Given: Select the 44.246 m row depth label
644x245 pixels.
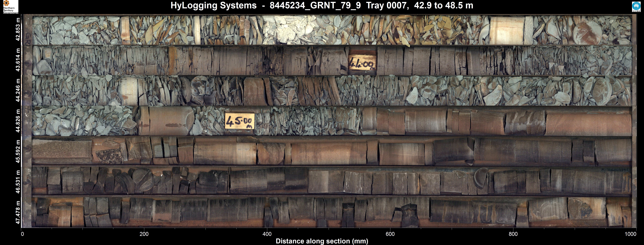Looking at the screenshot, I should (18, 90).
